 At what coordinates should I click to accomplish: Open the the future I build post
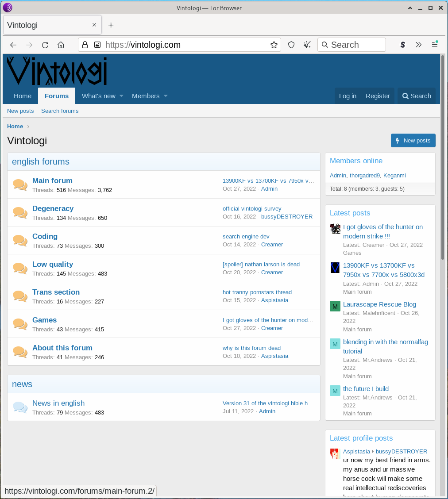click(x=366, y=388)
